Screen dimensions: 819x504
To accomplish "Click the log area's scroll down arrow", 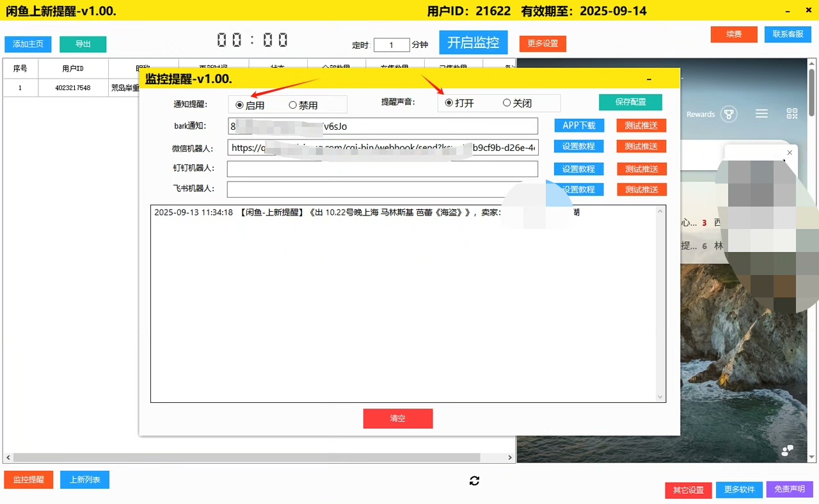I will (x=660, y=397).
